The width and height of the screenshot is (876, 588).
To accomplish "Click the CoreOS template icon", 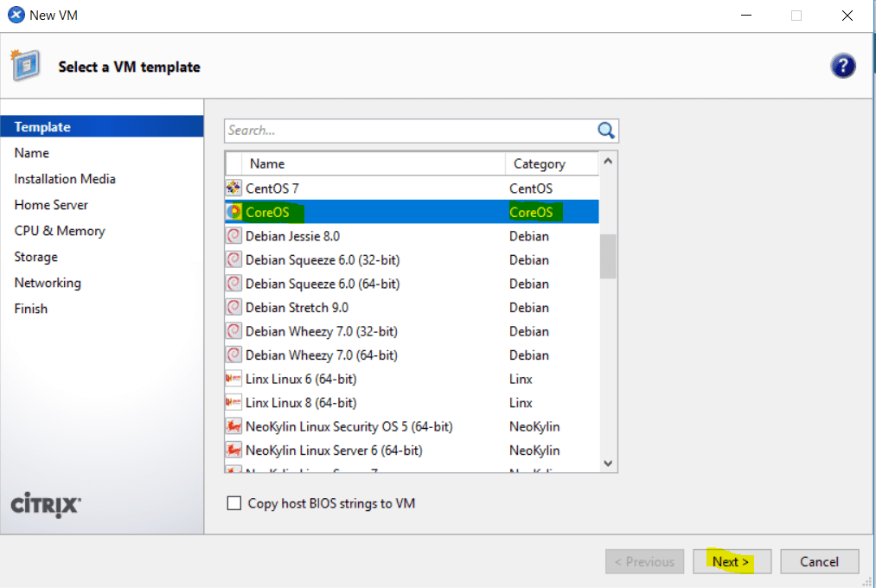I will pyautogui.click(x=233, y=211).
